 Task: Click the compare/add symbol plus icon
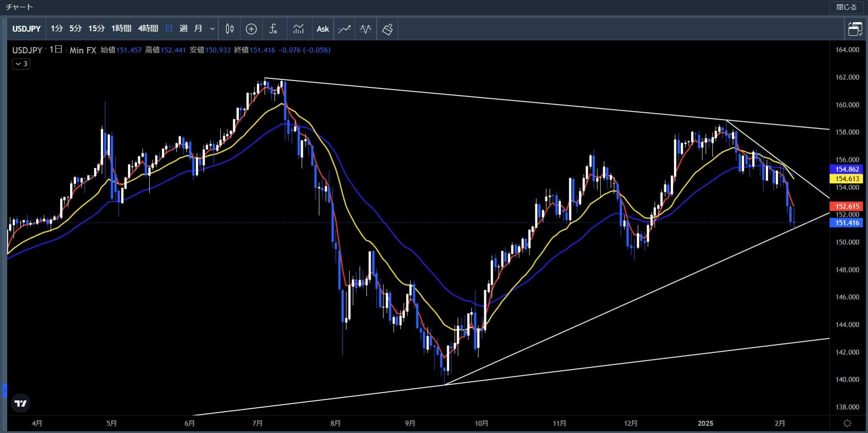251,29
